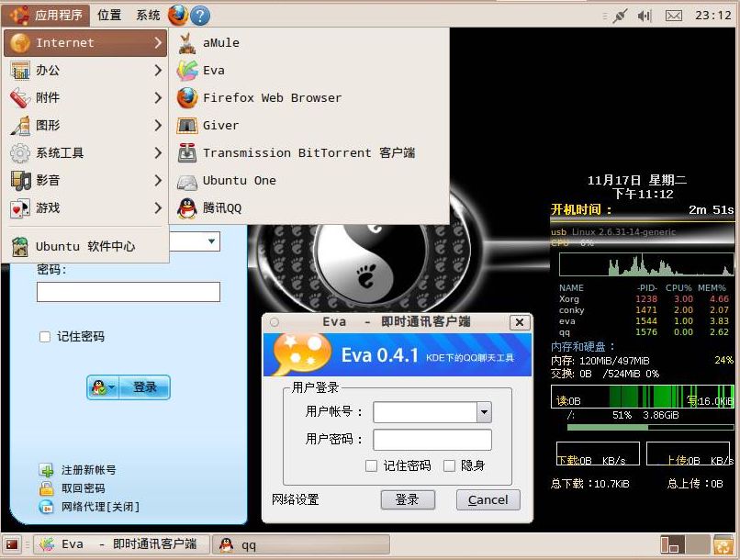Click the panel clock showing 23:12
This screenshot has width=740, height=560.
point(712,16)
